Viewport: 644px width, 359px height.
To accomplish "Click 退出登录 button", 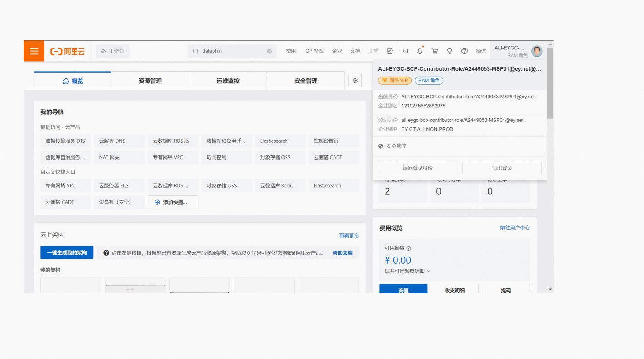I will (x=502, y=168).
